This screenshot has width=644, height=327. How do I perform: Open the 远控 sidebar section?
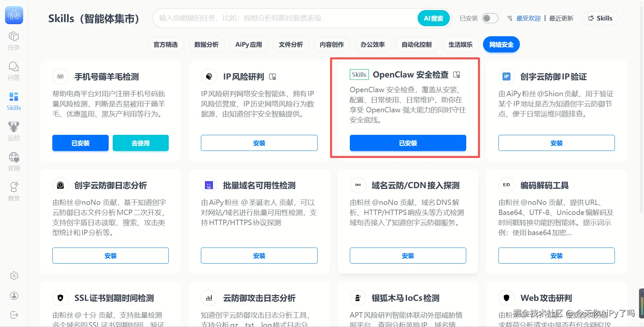point(14,131)
